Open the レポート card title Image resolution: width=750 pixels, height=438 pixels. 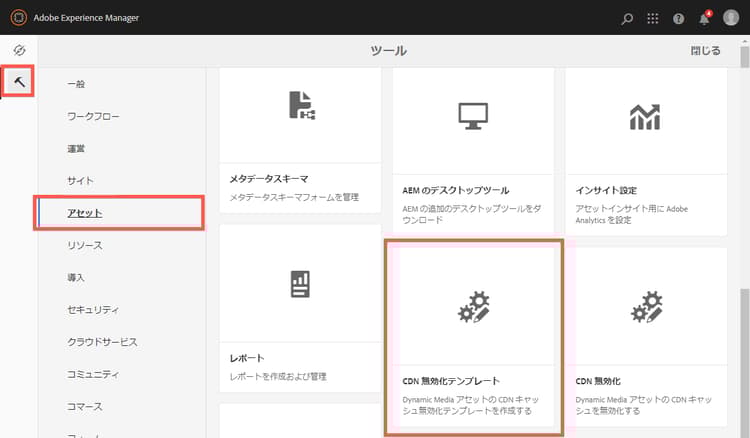tap(247, 358)
